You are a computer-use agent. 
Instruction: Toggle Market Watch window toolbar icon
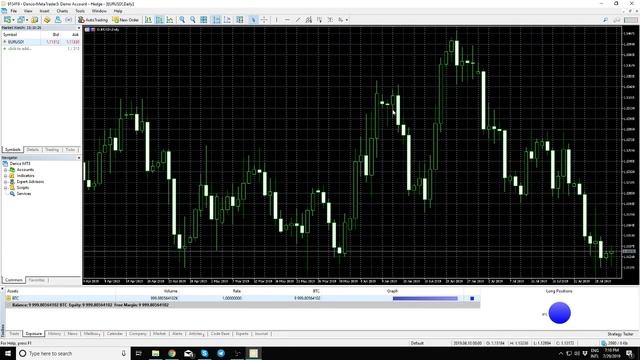(x=34, y=20)
